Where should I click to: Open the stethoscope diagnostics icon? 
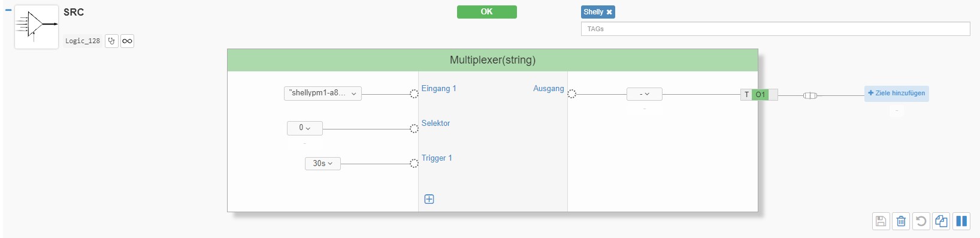click(x=111, y=41)
